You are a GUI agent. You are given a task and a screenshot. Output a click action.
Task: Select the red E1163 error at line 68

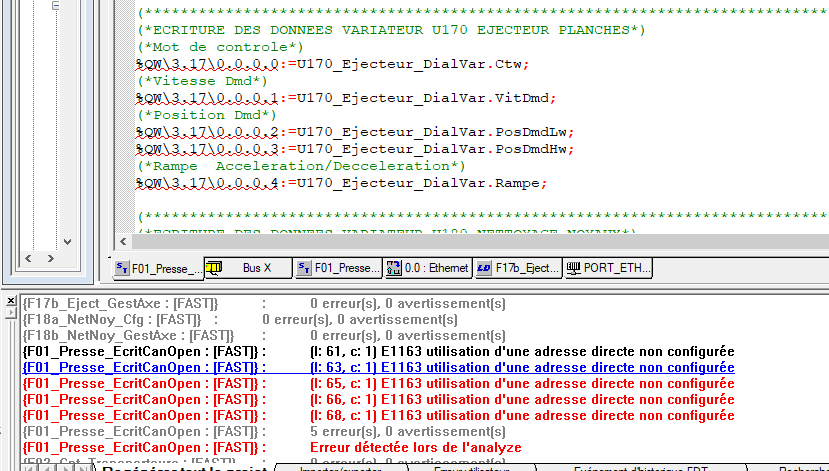pyautogui.click(x=521, y=415)
